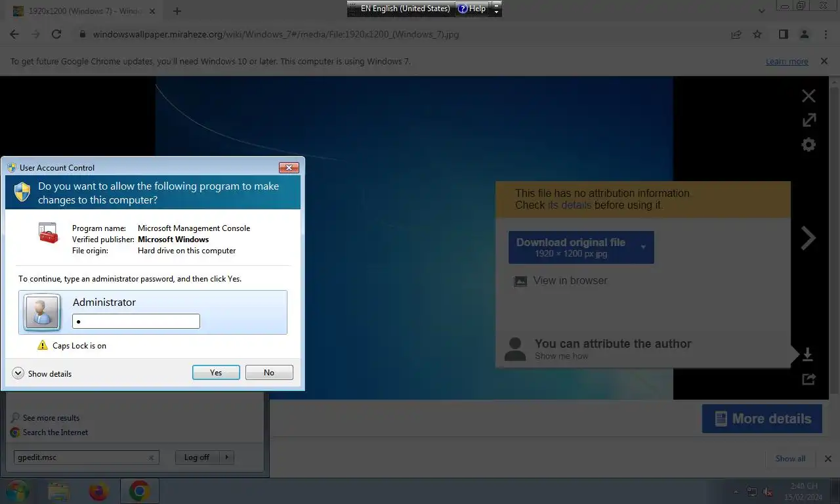Click the download icon in viewer
Viewport: 840px width, 504px height.
[808, 354]
